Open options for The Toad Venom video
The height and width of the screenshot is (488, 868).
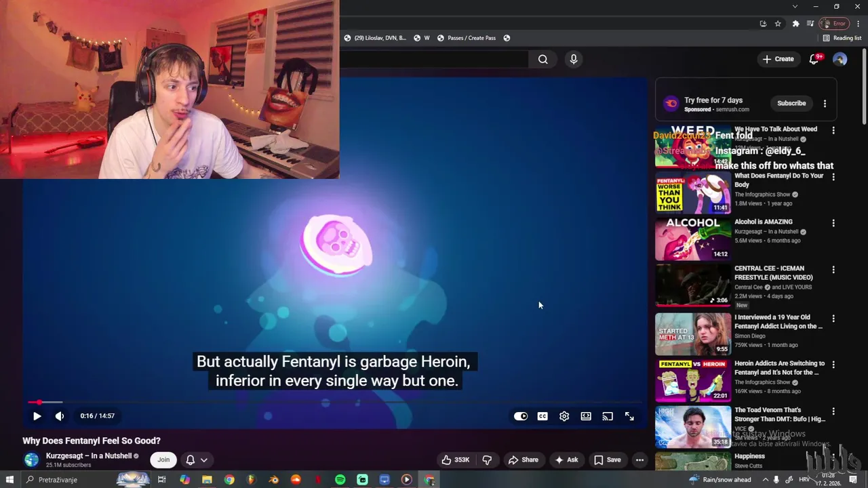tap(833, 411)
